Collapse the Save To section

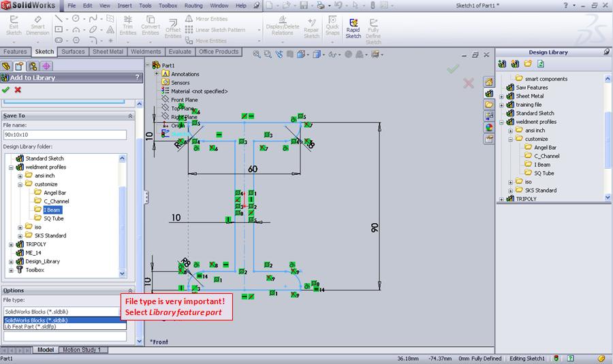coord(130,116)
